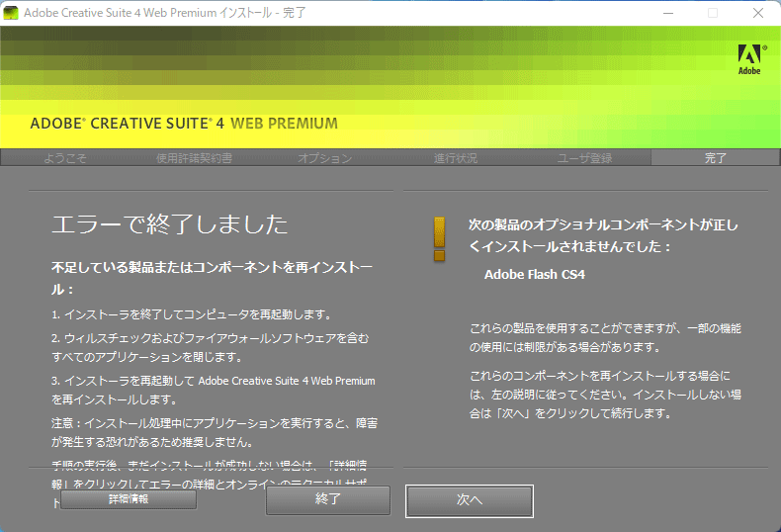Select the 進行状況 step tab

click(x=455, y=158)
